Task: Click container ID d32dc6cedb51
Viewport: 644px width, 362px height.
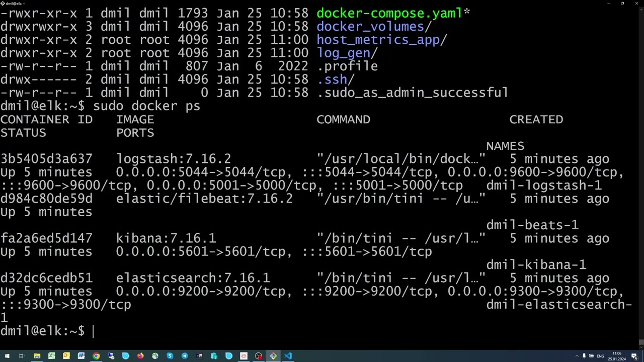Action: click(x=46, y=278)
